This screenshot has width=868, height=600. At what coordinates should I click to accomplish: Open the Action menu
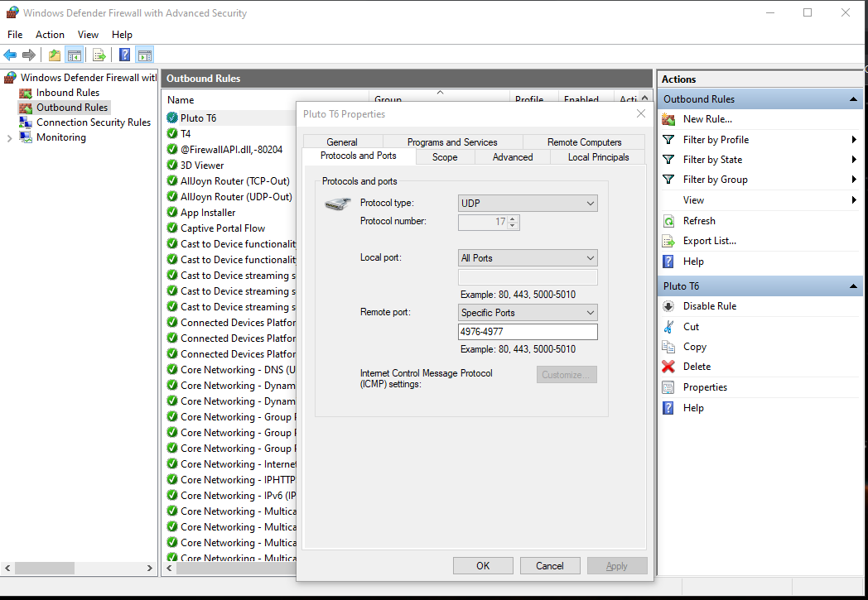tap(50, 34)
